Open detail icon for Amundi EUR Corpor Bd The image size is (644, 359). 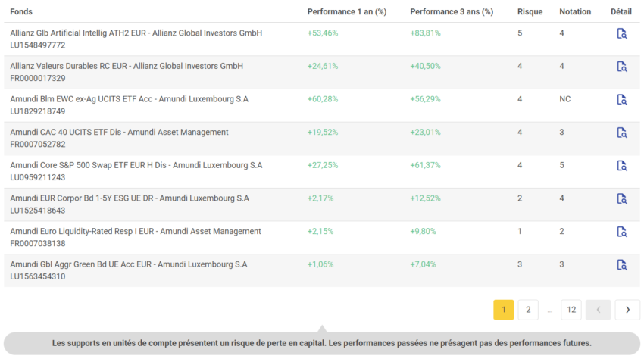tap(621, 198)
